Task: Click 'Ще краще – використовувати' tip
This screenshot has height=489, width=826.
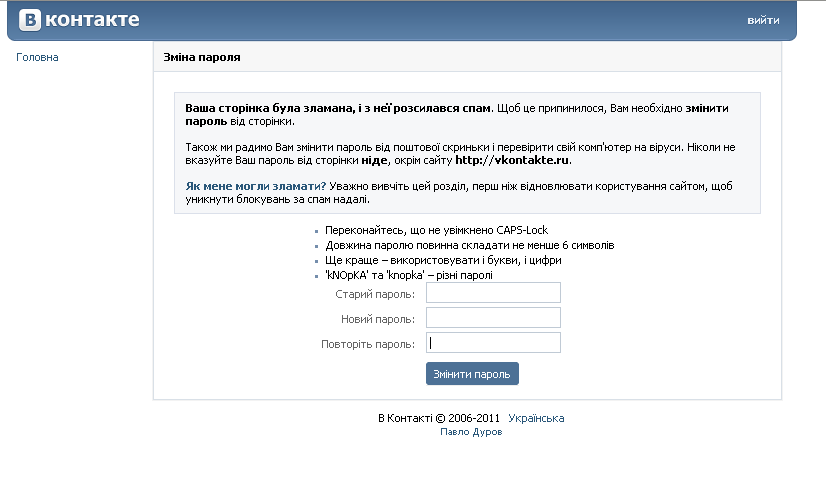Action: pyautogui.click(x=443, y=260)
